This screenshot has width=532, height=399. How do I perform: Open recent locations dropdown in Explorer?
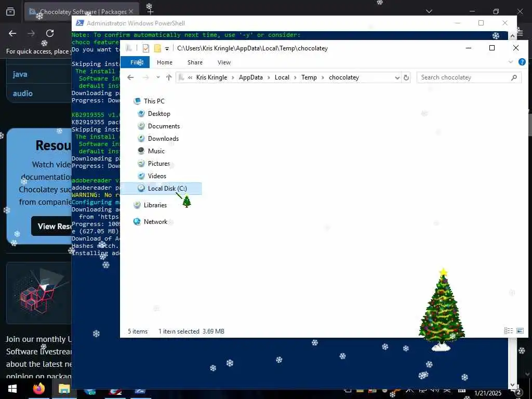pyautogui.click(x=158, y=77)
